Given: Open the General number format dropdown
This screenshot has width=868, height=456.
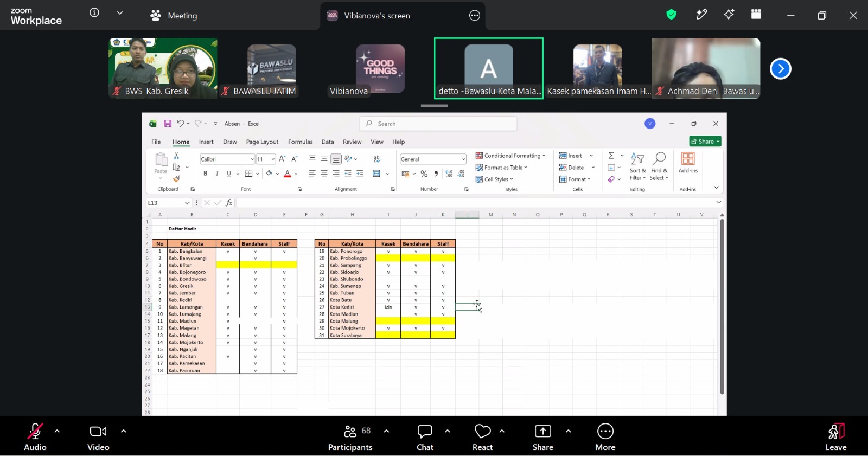Looking at the screenshot, I should point(463,159).
